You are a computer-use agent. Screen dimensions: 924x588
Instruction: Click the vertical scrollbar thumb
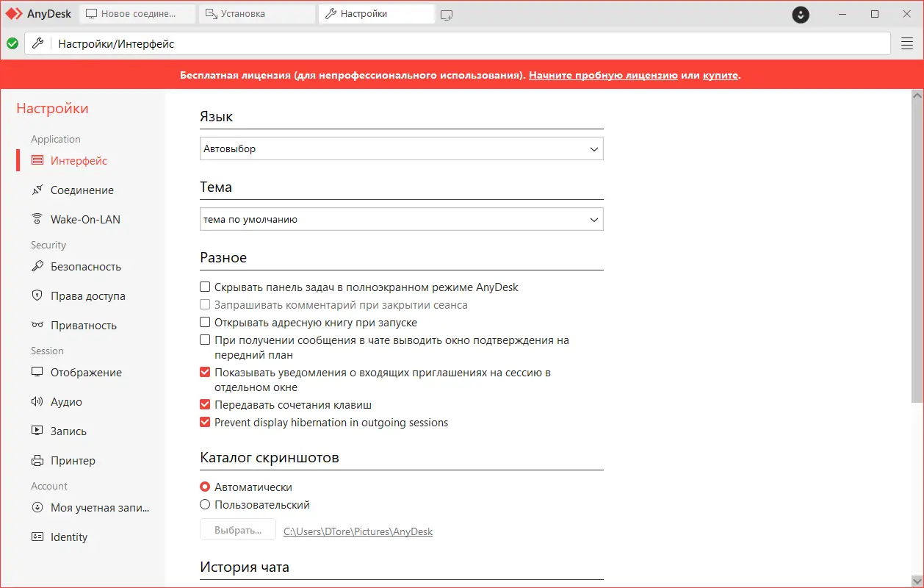click(x=917, y=252)
